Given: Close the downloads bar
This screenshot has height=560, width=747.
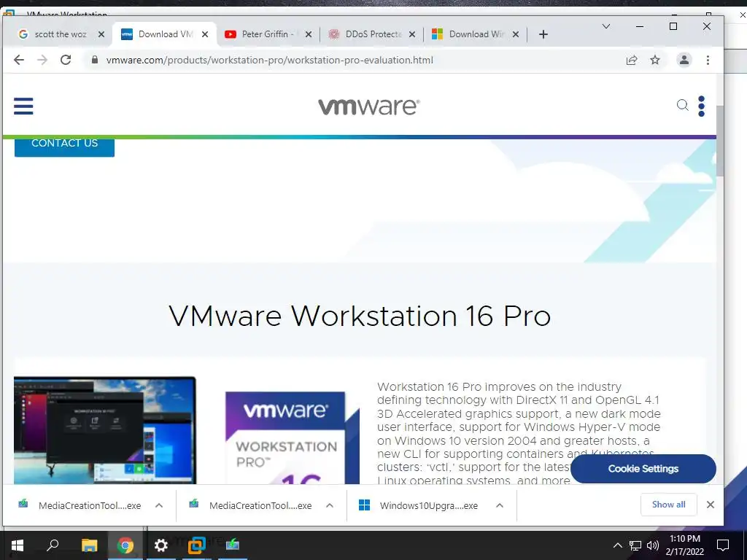Looking at the screenshot, I should [x=711, y=505].
